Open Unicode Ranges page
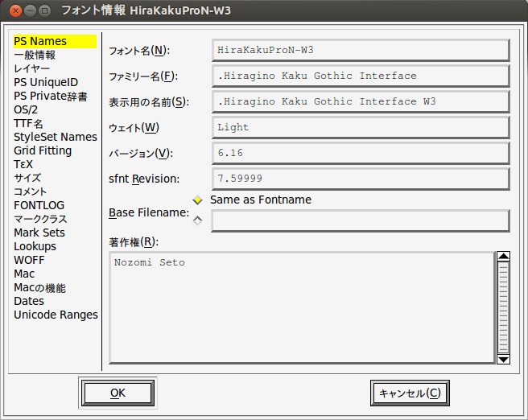 [56, 315]
